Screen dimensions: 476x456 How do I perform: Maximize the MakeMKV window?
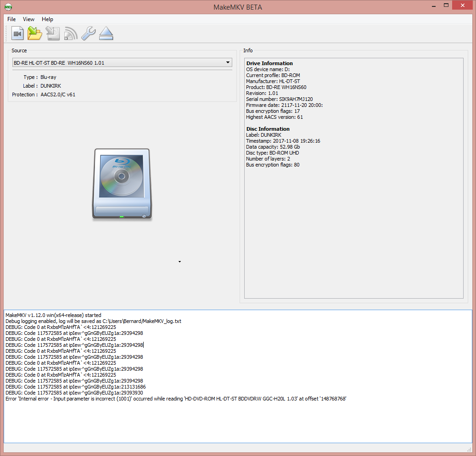tap(446, 6)
